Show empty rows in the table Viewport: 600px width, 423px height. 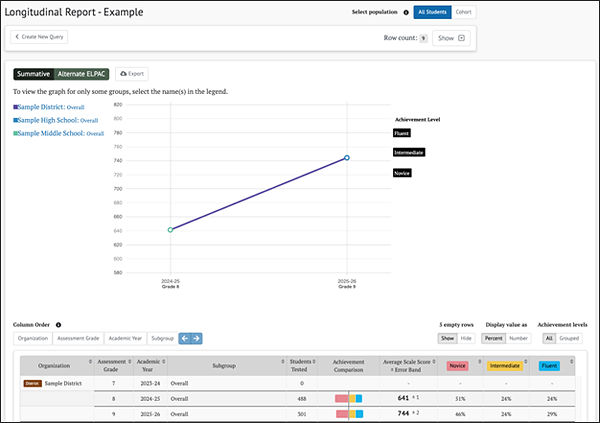[447, 338]
